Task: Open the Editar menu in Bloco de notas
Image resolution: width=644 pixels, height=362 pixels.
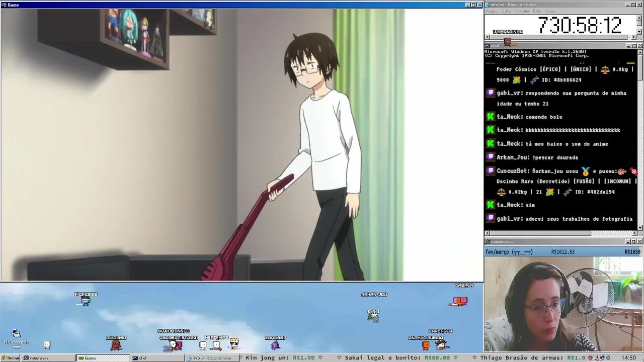Action: tap(506, 11)
